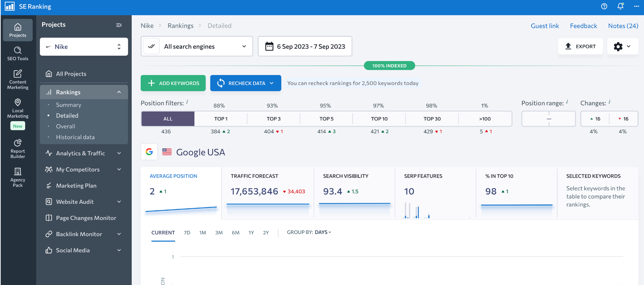Open Agency Pack in the left rail

point(18,177)
